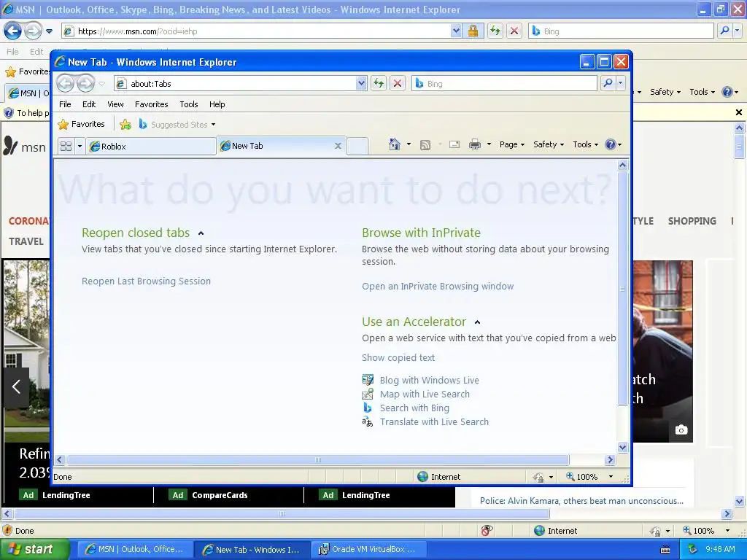
Task: Close the New Tab tab
Action: pos(338,146)
